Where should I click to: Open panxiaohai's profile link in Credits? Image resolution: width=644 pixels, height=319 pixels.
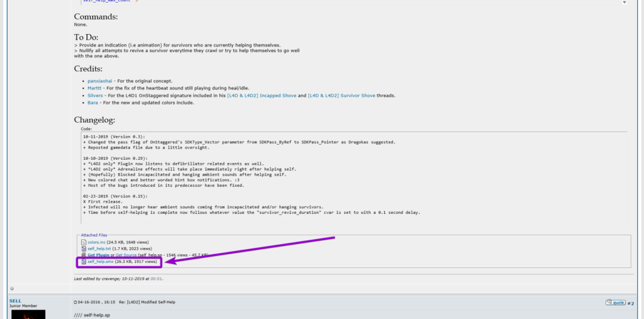tap(100, 81)
